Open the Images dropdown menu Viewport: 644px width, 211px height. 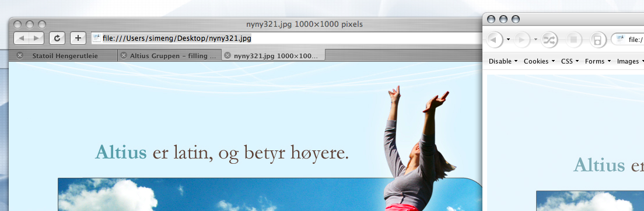pyautogui.click(x=630, y=61)
